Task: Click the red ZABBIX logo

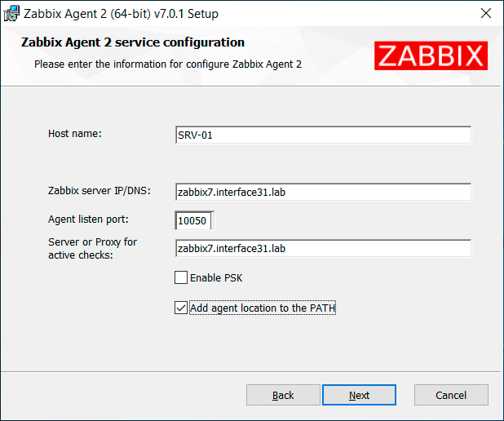Action: tap(431, 55)
